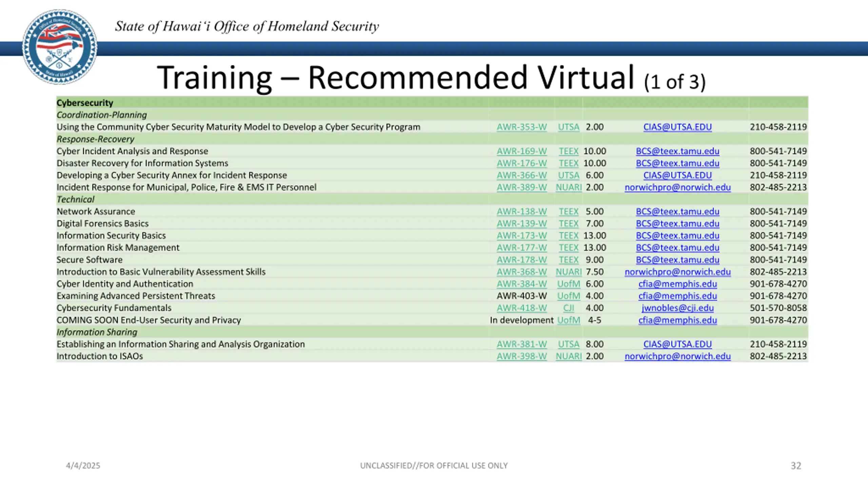
Task: Open the AWR-368-W course link
Action: click(x=521, y=272)
